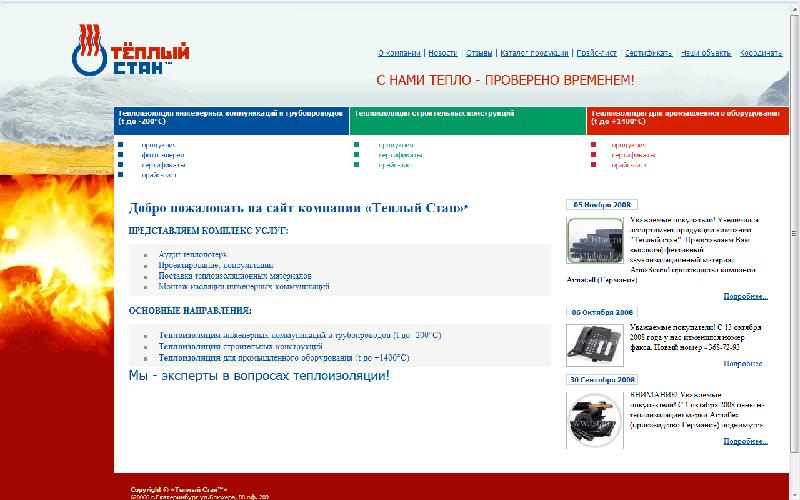Open Подробнее for the 05 Ноября 2008 news

(745, 296)
